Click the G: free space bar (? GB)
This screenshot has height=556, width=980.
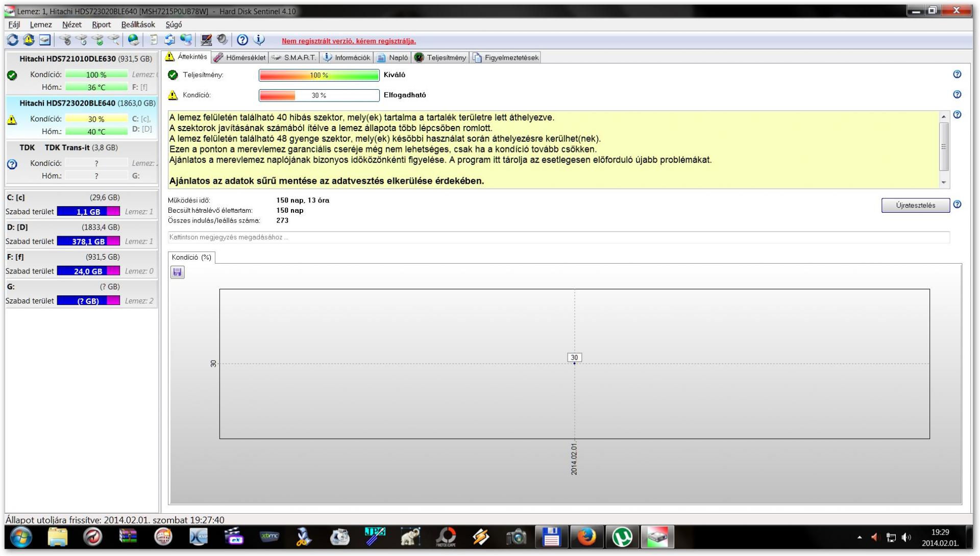pyautogui.click(x=88, y=300)
